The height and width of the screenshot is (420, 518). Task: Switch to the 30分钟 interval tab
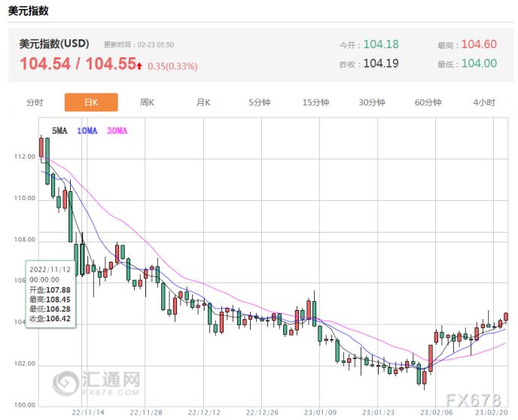[372, 102]
